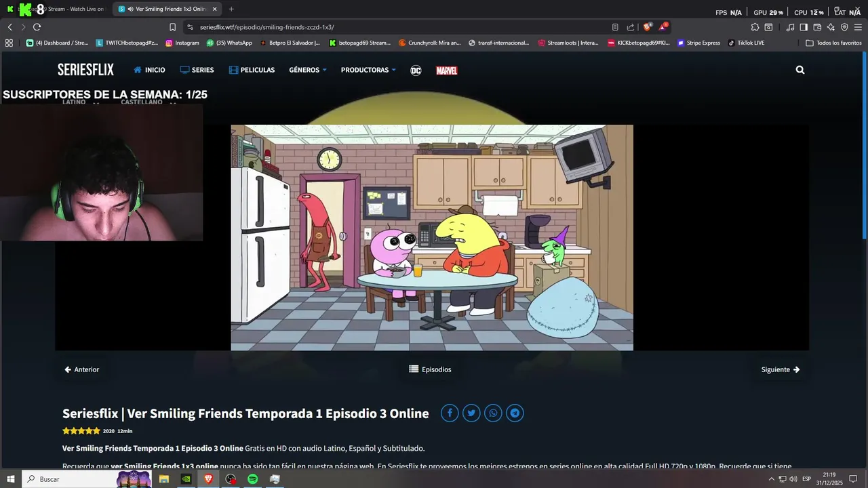Open File Explorer from the taskbar

coord(164,479)
